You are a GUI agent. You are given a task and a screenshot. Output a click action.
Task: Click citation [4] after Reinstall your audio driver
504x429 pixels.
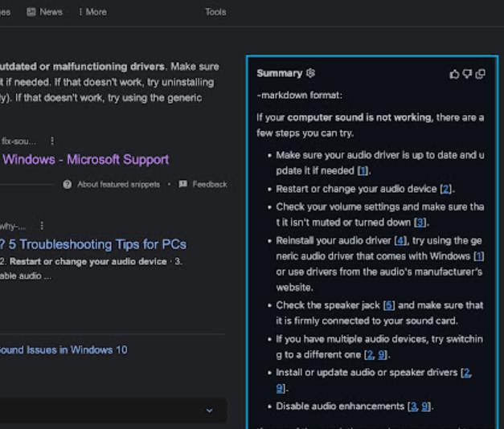coord(402,241)
